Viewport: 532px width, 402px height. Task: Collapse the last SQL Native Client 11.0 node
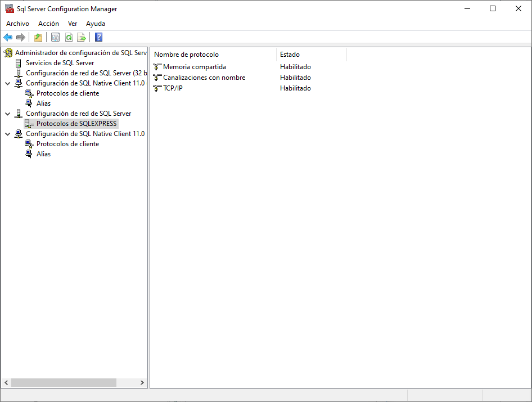(7, 134)
